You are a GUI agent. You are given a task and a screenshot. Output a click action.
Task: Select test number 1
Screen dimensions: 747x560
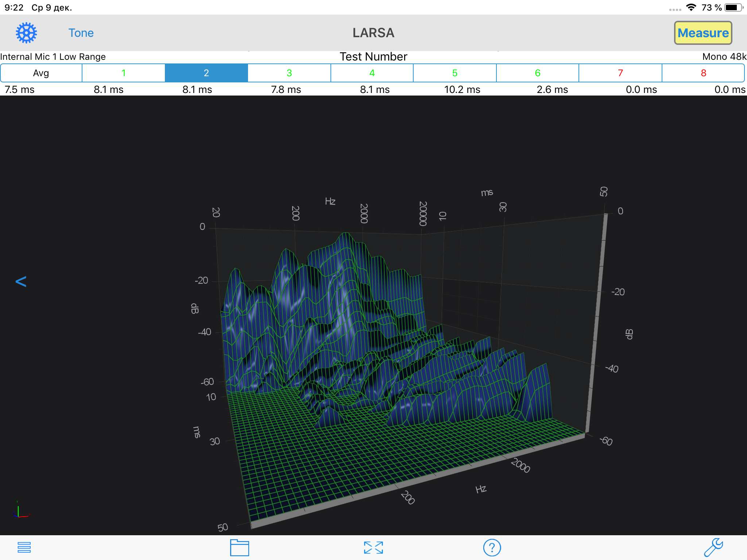pos(124,73)
